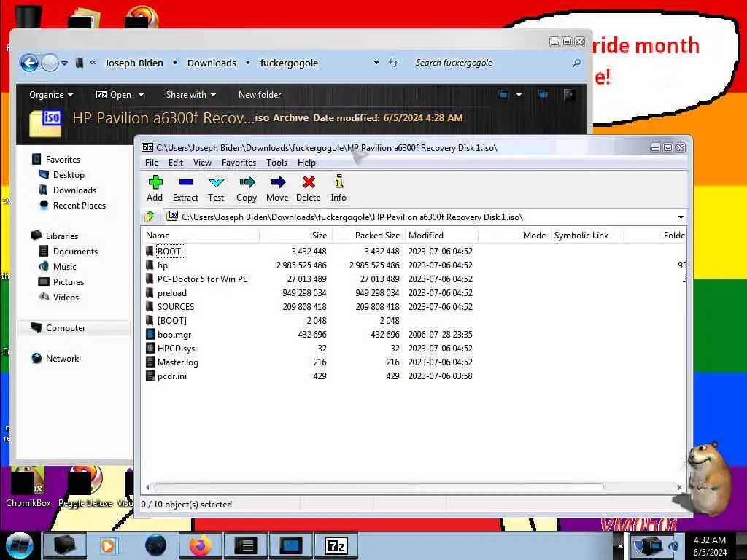
Task: Open recent pages dropdown in Explorer
Action: click(64, 63)
